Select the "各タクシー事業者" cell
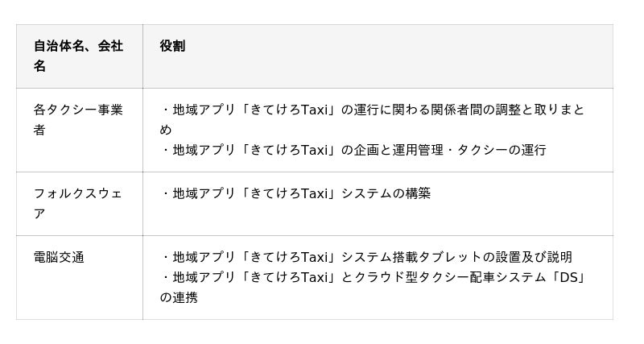The height and width of the screenshot is (344, 644). (78, 119)
